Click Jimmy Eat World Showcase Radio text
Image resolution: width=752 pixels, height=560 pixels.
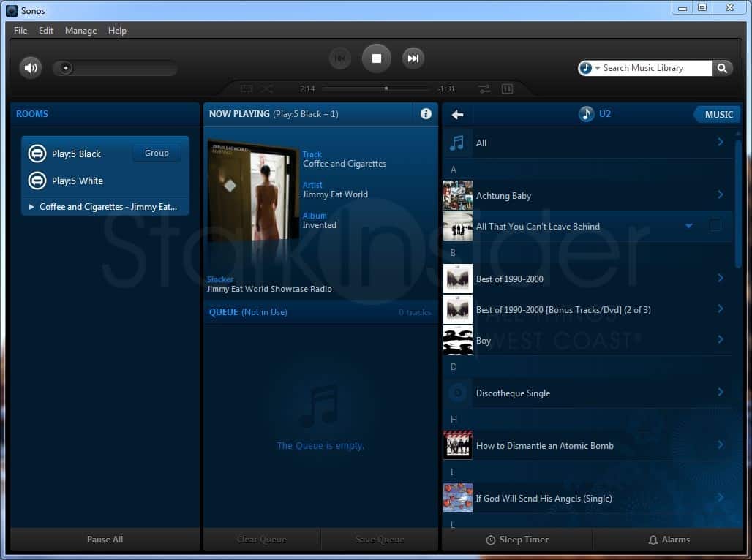point(269,289)
